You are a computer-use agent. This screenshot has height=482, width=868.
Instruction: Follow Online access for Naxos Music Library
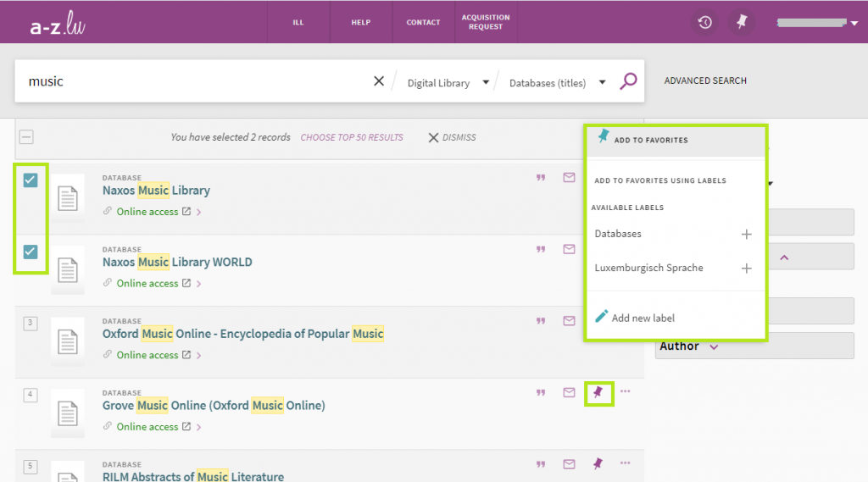(147, 212)
